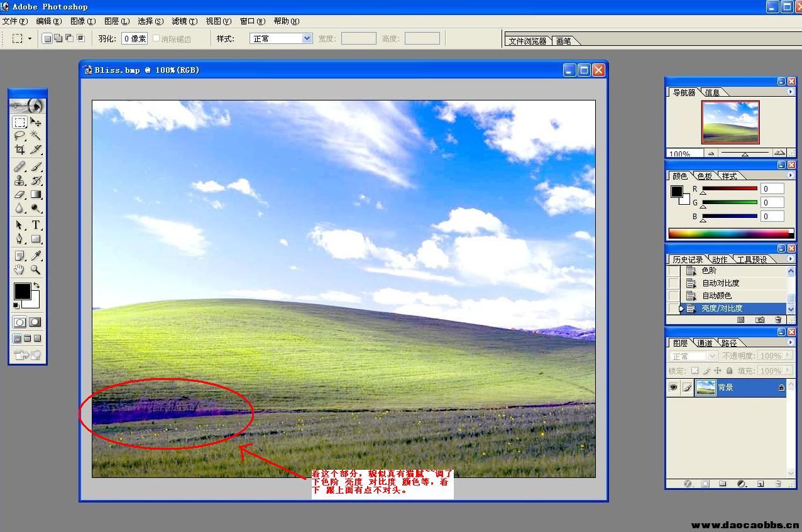Toggle the 消除锯齿 checkbox
Screen dimensions: 802x532
click(157, 38)
